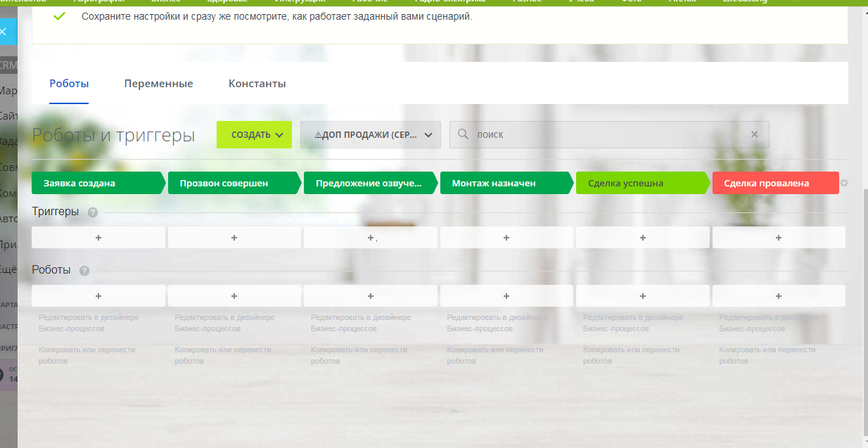
Task: Copy or move robots for Прозвон совершен
Action: (223, 355)
